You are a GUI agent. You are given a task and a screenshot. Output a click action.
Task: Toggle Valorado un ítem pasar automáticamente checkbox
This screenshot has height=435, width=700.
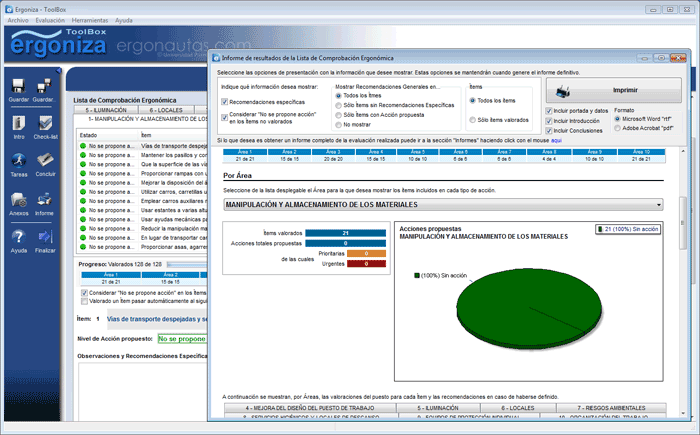[x=84, y=301]
